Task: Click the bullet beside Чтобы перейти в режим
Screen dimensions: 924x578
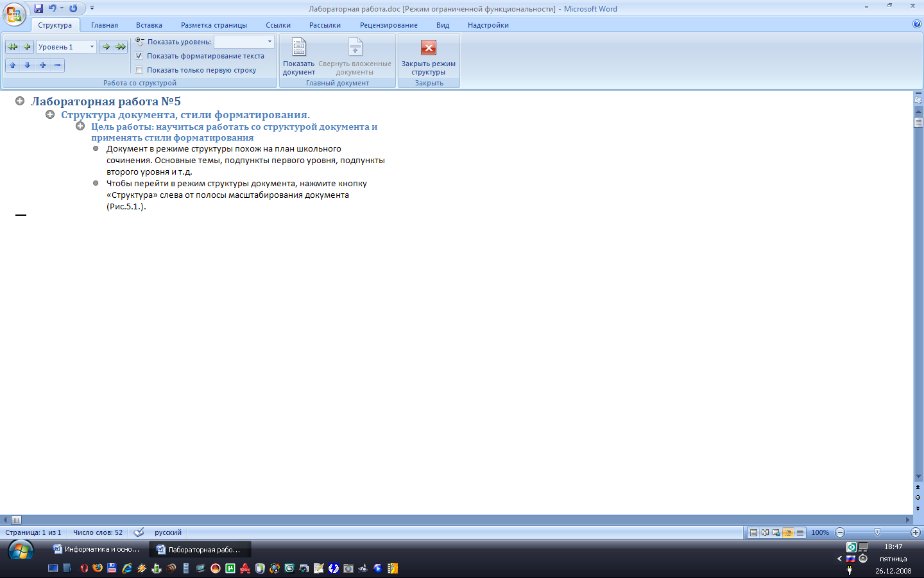Action: (x=96, y=183)
